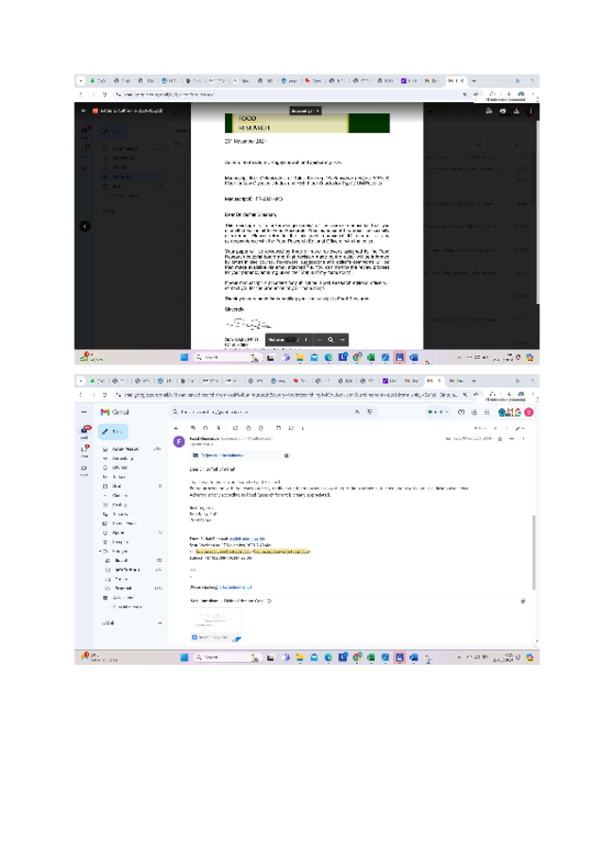Click the back arrow in the PDF preview header
This screenshot has height=868, width=614.
[x=84, y=111]
